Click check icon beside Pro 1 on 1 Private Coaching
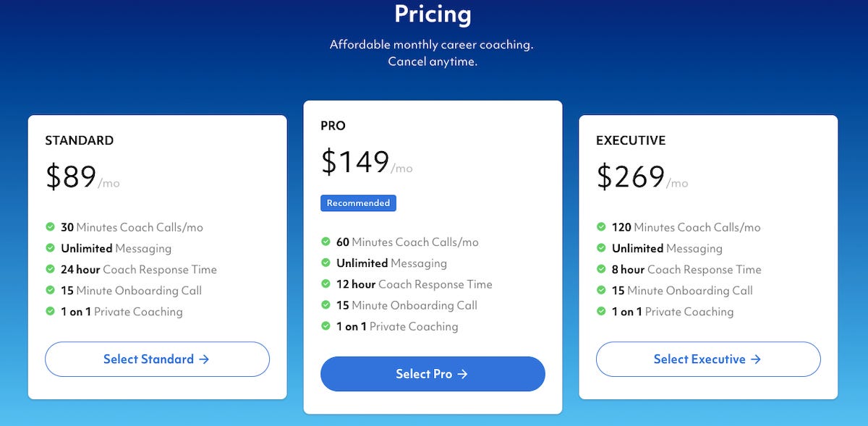 point(325,326)
